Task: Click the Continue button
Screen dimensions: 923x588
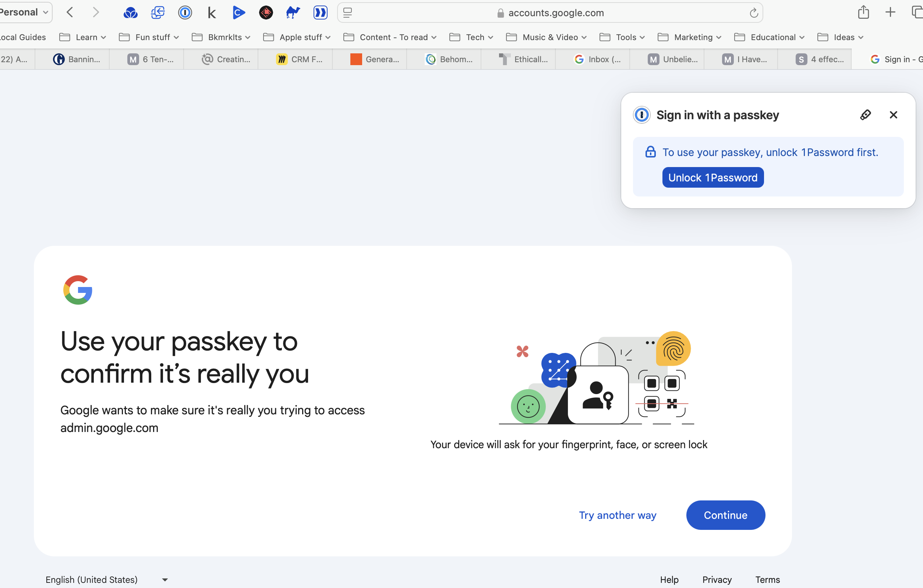Action: coord(725,515)
